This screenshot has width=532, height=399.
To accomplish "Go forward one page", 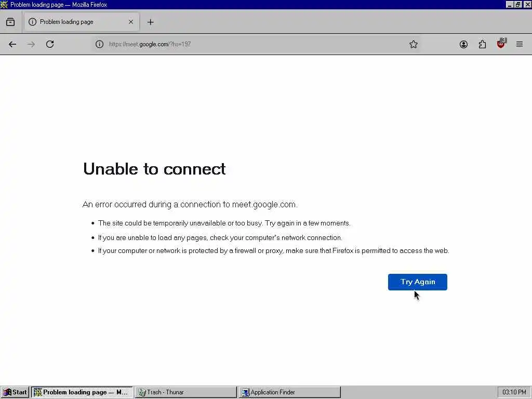I will (31, 44).
